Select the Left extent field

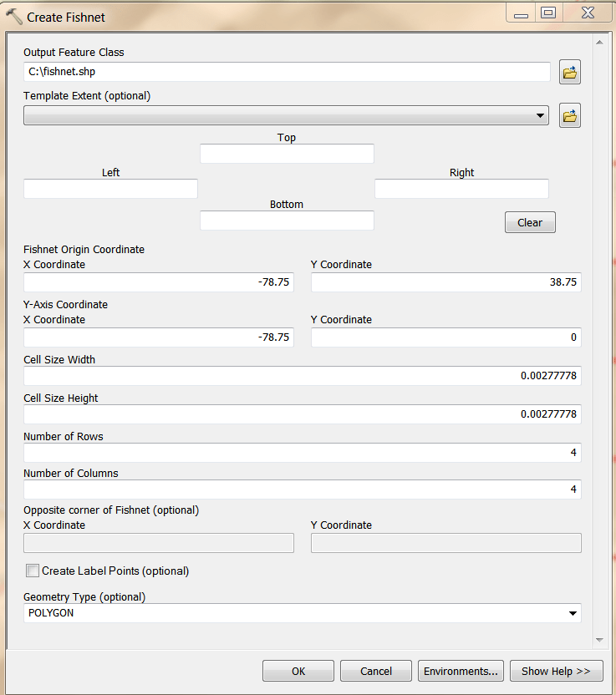(109, 188)
